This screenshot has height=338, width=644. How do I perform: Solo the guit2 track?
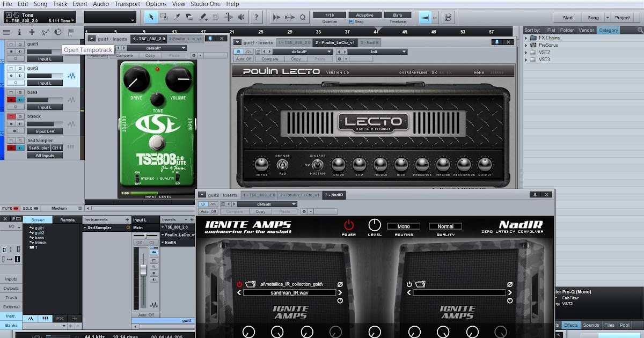20,68
